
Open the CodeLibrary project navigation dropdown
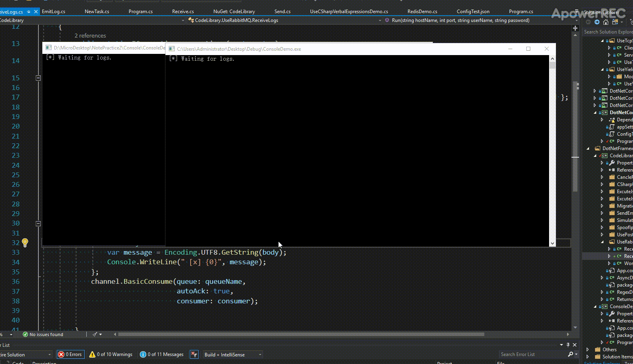(x=93, y=20)
